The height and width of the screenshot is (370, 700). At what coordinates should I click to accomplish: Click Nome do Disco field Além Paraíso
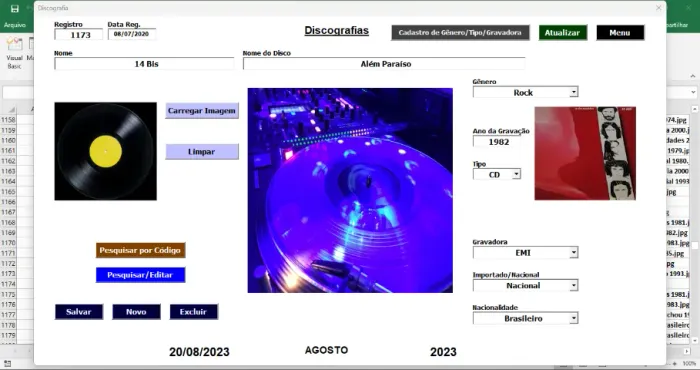click(384, 64)
